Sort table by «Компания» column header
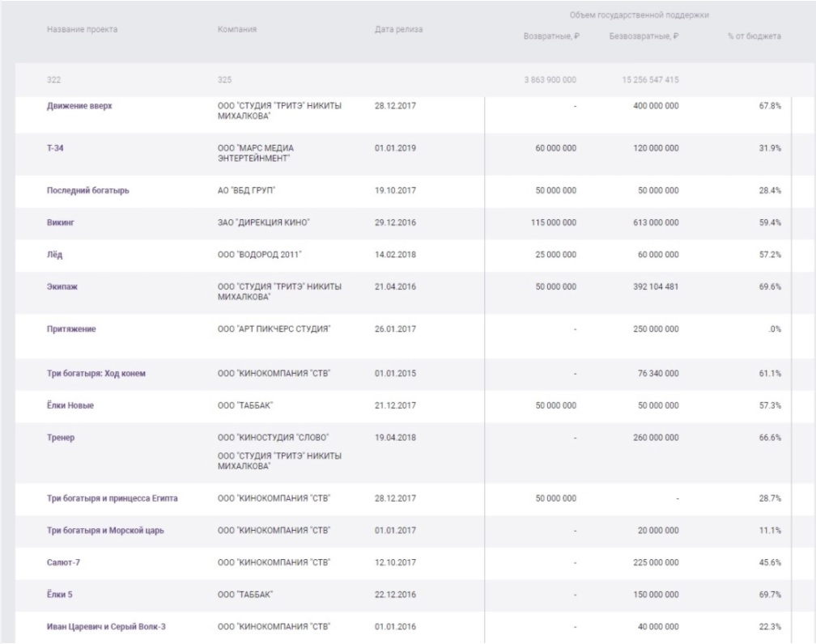This screenshot has width=816, height=644. (237, 30)
